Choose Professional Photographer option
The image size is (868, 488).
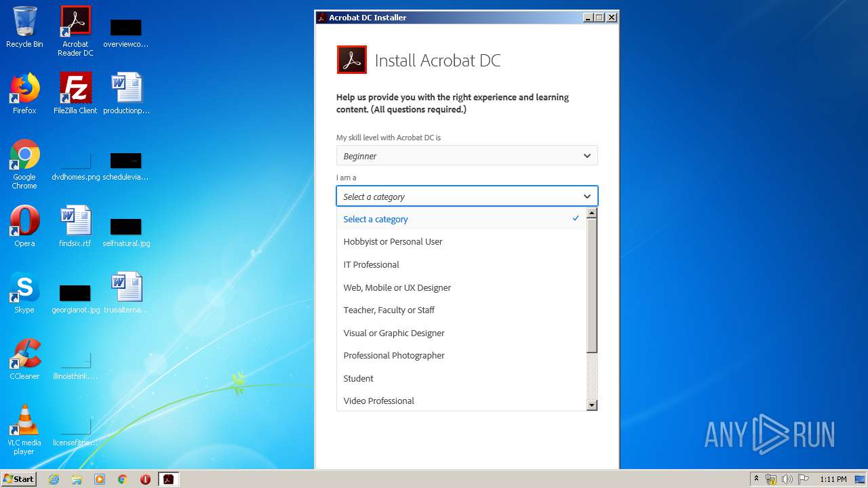click(461, 355)
